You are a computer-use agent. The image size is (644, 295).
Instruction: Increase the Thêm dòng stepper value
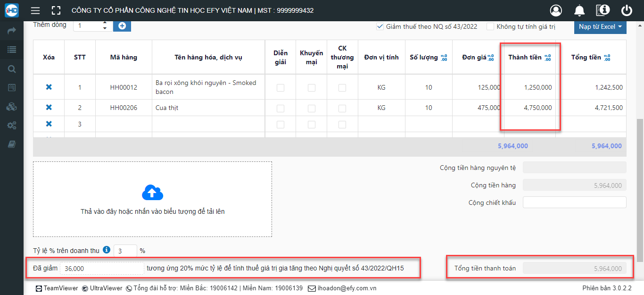point(105,23)
